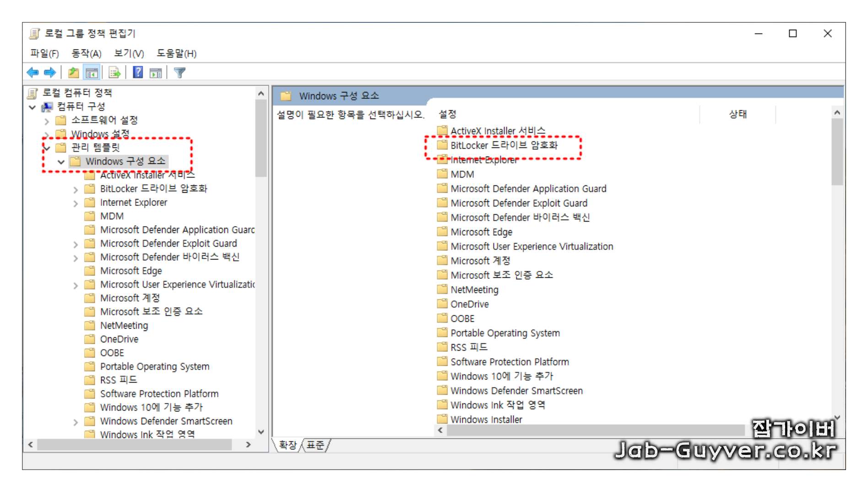Expand Microsoft Defender Exploit Guard in tree
This screenshot has width=868, height=492.
click(x=76, y=244)
